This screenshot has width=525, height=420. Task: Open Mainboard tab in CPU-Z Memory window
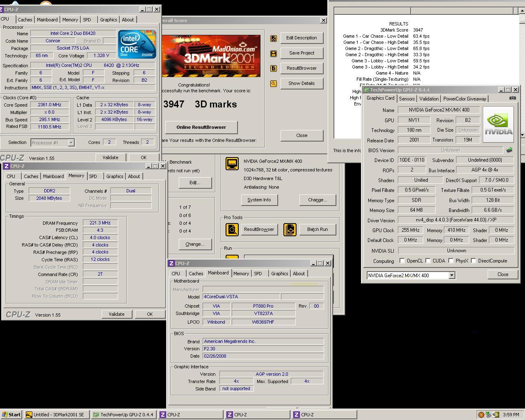click(x=53, y=176)
